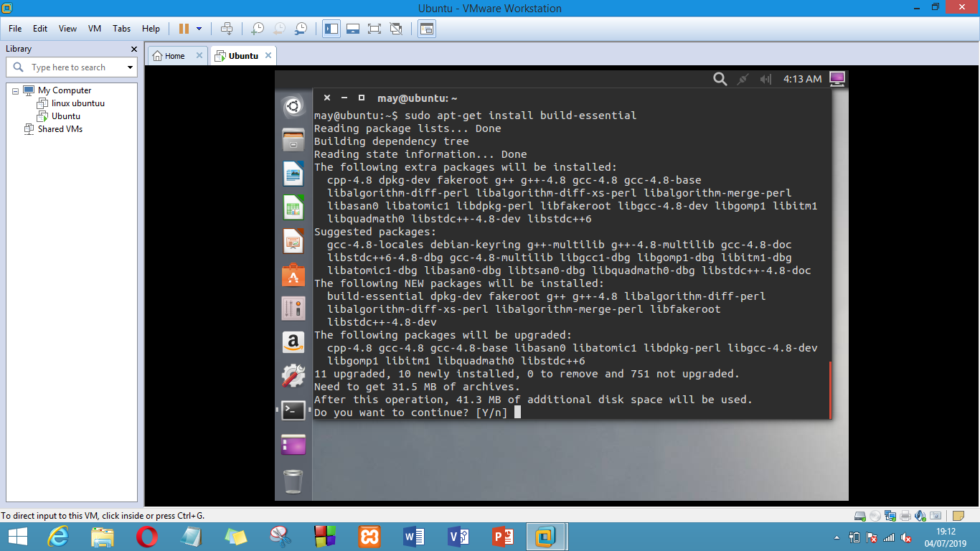This screenshot has width=980, height=551.
Task: Open the Ubuntu Dash search launcher
Action: [x=293, y=108]
